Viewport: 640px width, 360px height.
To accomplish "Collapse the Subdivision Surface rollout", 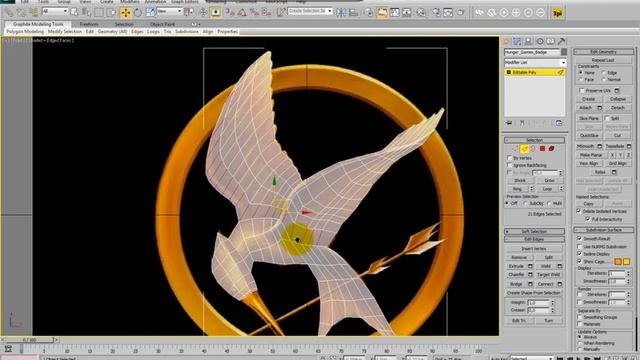I will (604, 230).
